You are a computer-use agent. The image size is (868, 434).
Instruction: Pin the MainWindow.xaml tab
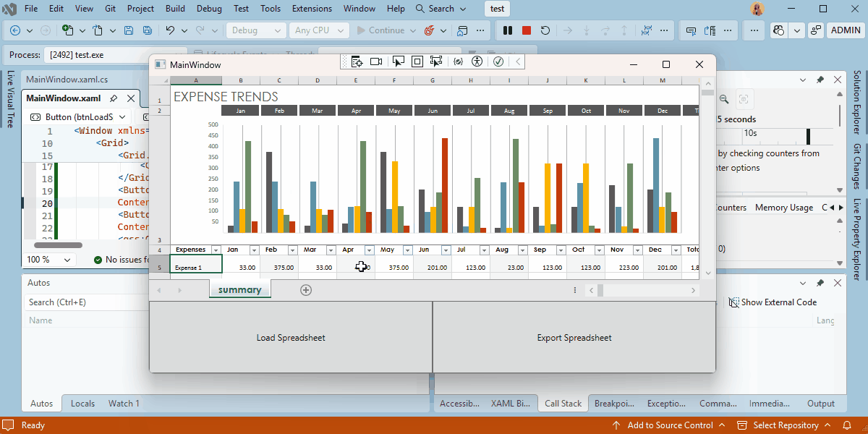click(x=114, y=98)
